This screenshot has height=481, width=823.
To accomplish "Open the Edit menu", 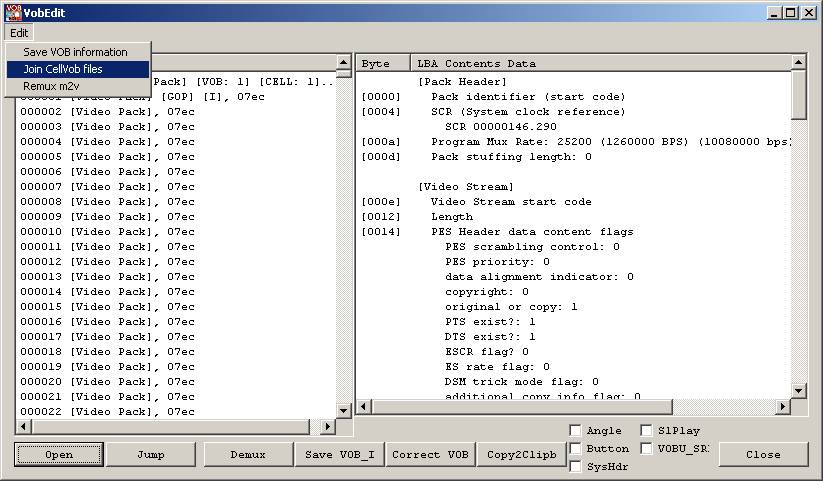I will click(19, 33).
